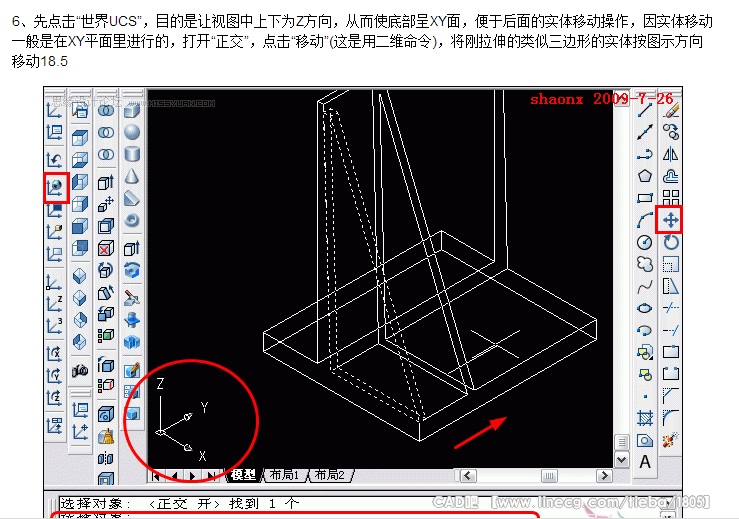Select the Clean solid broom icon
Image resolution: width=739 pixels, height=519 pixels.
(106, 437)
